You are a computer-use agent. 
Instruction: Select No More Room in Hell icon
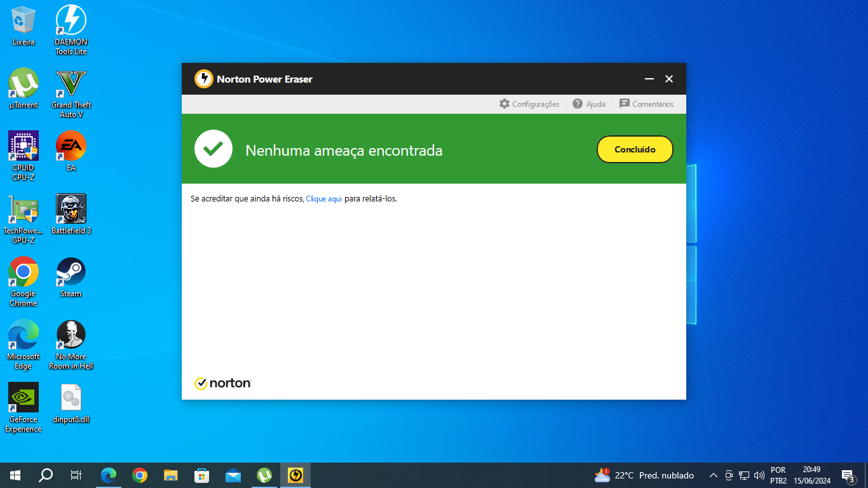coord(71,345)
